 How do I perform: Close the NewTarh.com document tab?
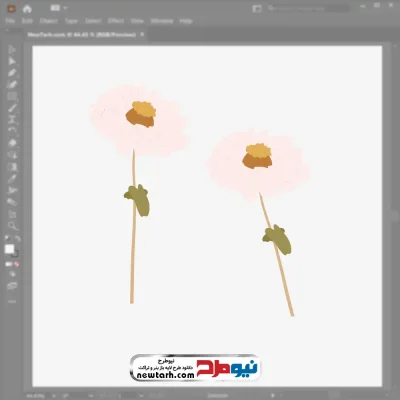click(x=142, y=34)
